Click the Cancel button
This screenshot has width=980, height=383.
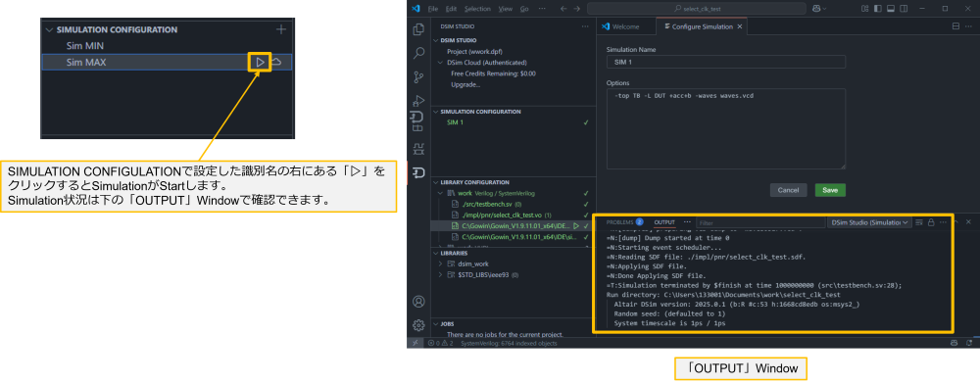point(788,190)
